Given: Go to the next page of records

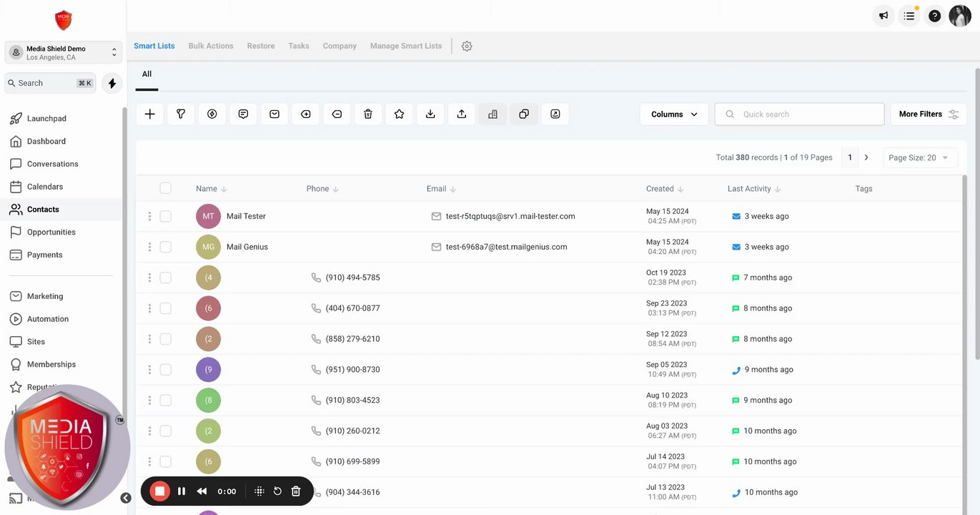Looking at the screenshot, I should point(866,157).
